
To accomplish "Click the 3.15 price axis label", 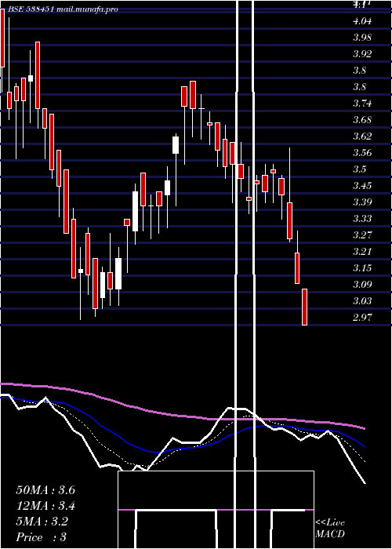I will pos(362,268).
